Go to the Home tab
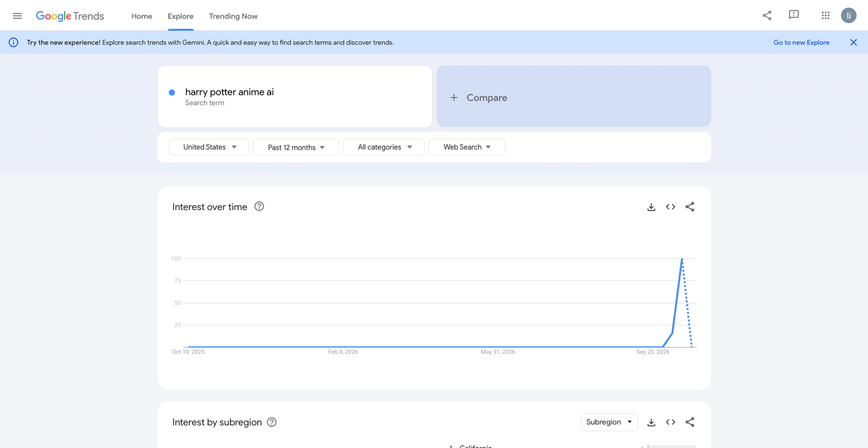Viewport: 868px width, 448px height. [142, 16]
